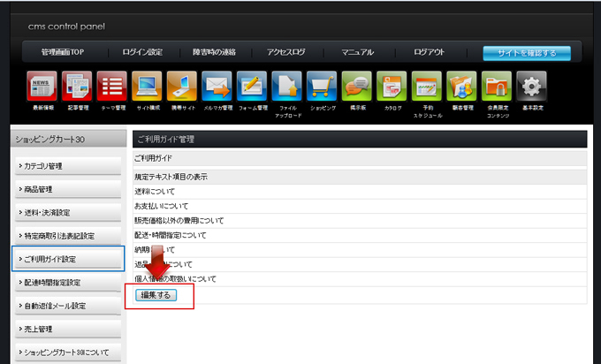Click the ショッピング cart icon

[322, 87]
